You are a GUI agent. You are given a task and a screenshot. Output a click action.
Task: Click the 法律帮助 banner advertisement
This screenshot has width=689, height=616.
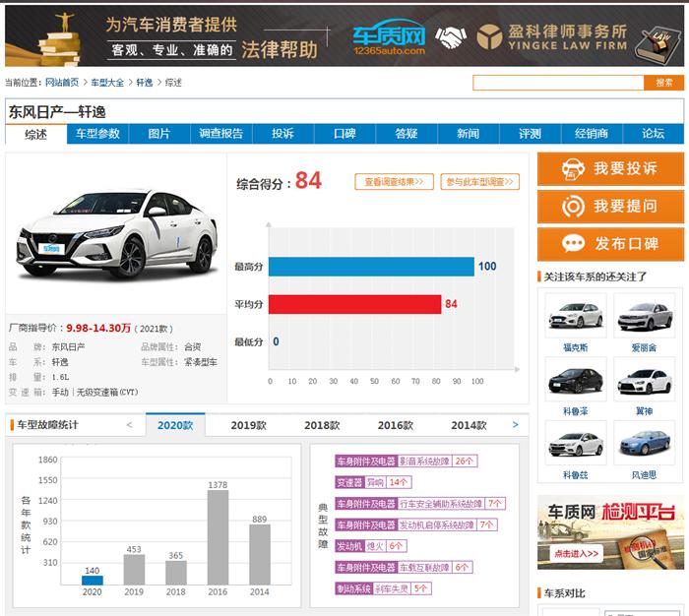click(x=344, y=36)
